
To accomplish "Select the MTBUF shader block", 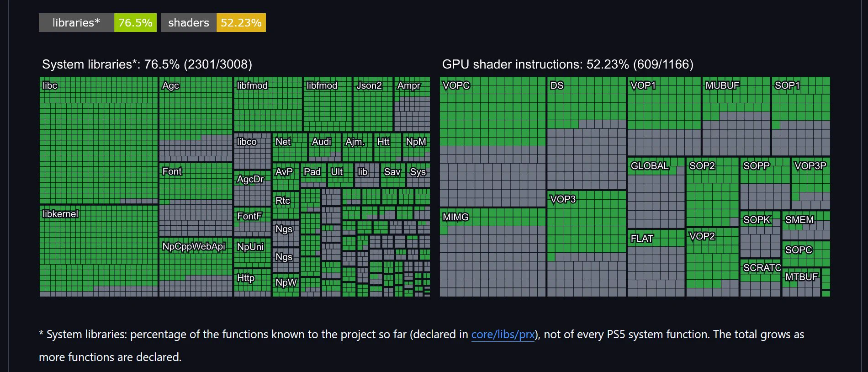I will 801,282.
